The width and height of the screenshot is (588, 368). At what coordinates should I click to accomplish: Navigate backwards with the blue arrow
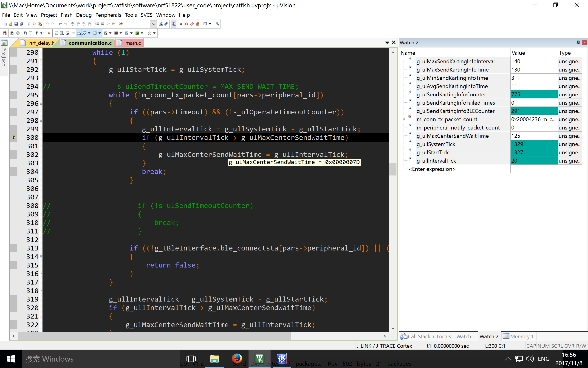coord(60,24)
